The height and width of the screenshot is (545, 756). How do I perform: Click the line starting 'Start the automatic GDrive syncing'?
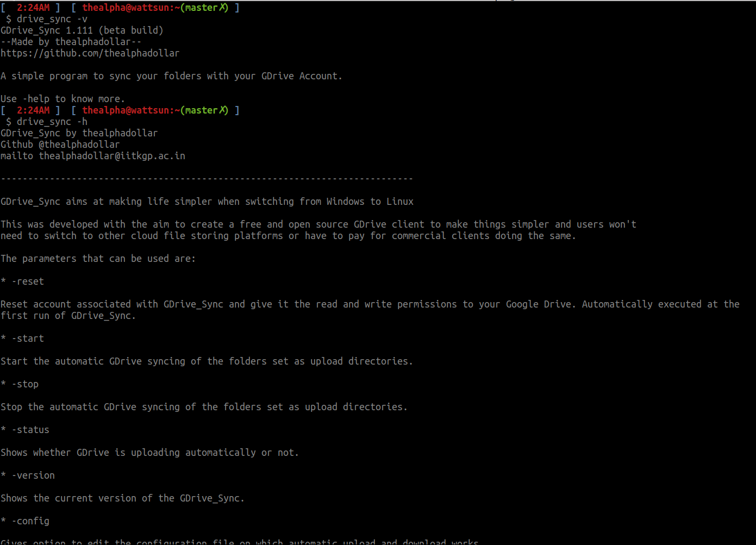207,361
